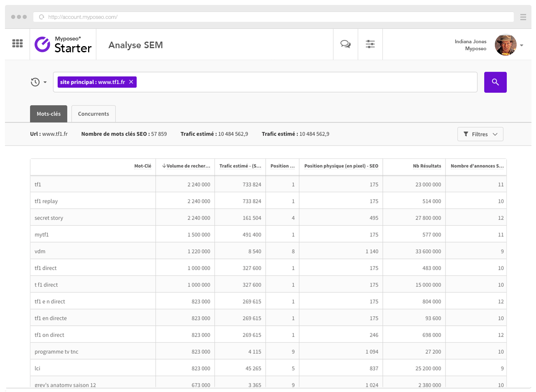Click pixel position value 246

[374, 335]
